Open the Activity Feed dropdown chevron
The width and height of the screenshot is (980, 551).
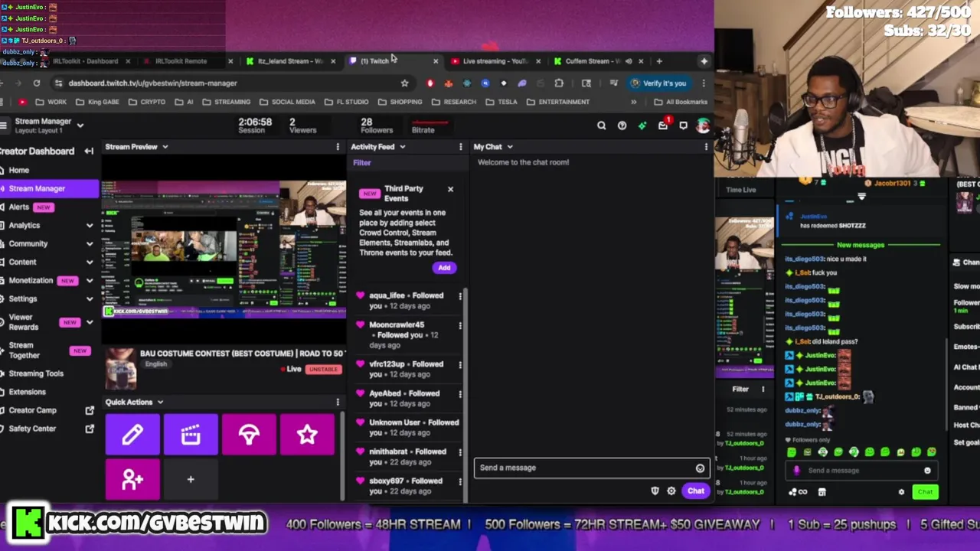coord(402,147)
